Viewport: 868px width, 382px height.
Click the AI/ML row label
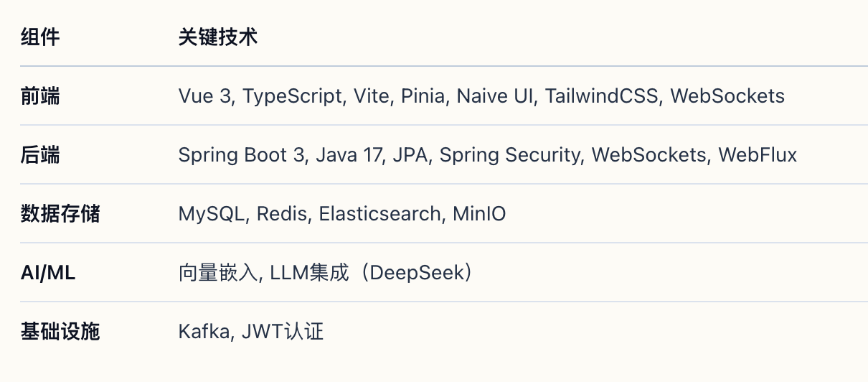(x=48, y=273)
